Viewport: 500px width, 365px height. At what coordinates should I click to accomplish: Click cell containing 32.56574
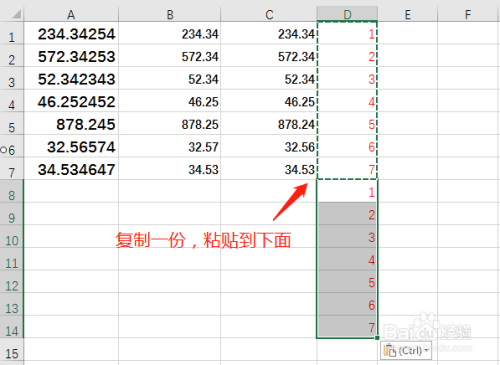pyautogui.click(x=71, y=147)
